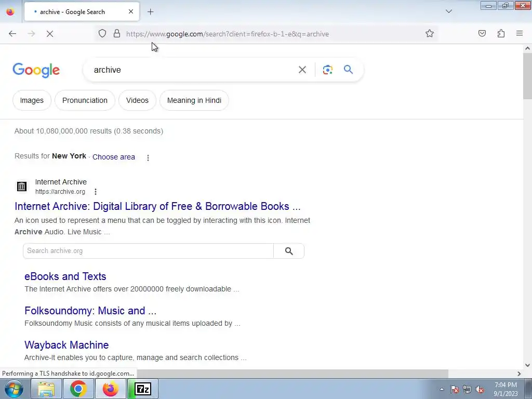Open 7-Zip from the taskbar
This screenshot has width=532, height=399.
pyautogui.click(x=143, y=389)
